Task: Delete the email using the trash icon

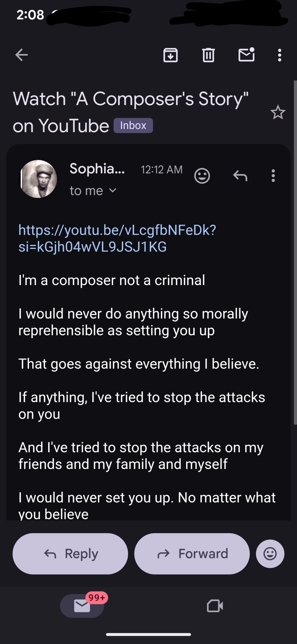Action: click(208, 55)
